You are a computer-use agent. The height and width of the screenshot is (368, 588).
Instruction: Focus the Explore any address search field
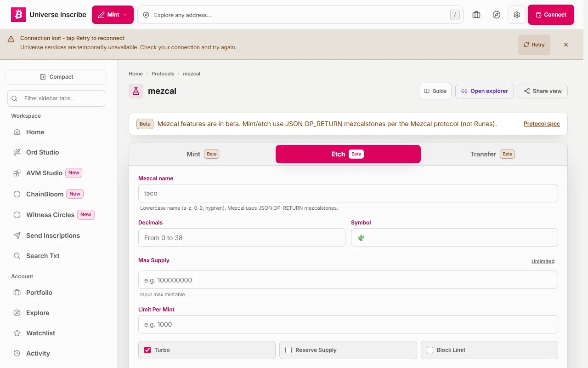300,15
